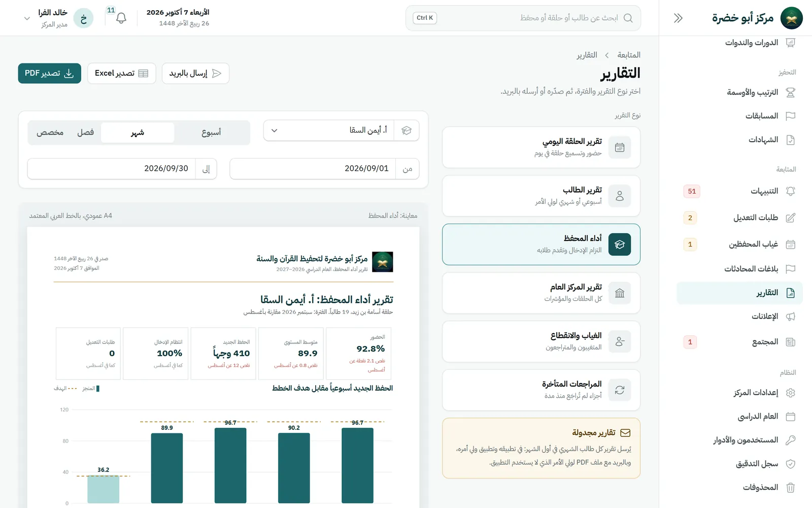Viewport: 812px width, 508px height.
Task: Click المتابعة breadcrumb link
Action: pos(629,55)
